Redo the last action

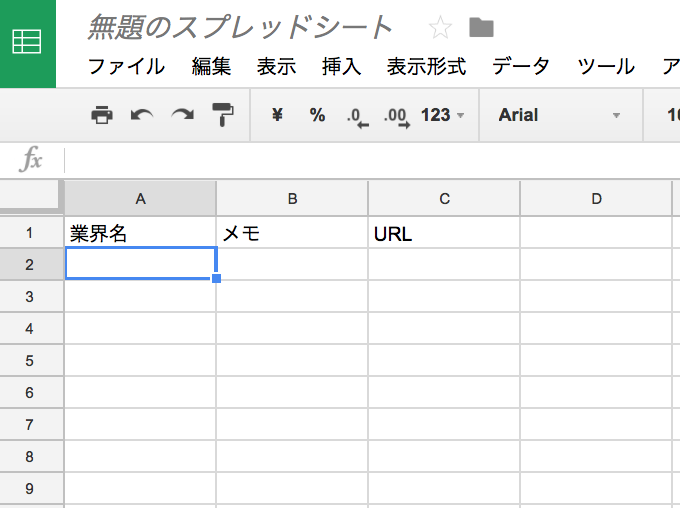click(182, 115)
